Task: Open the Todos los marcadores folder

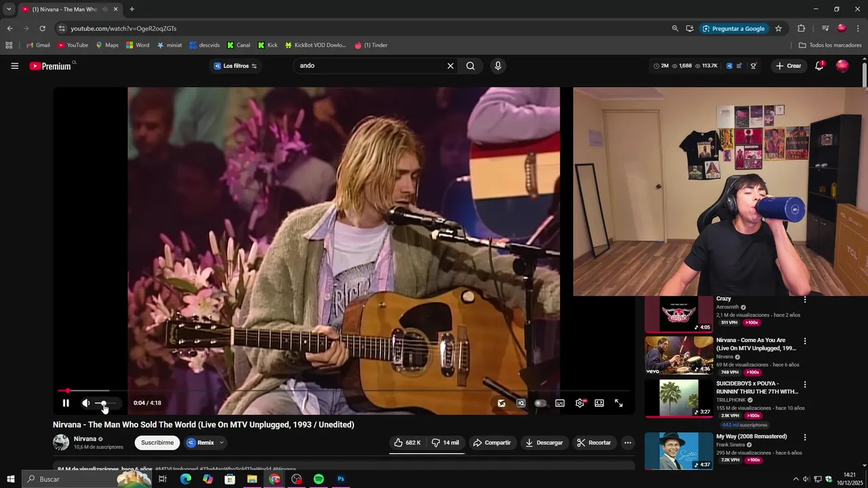Action: [830, 45]
